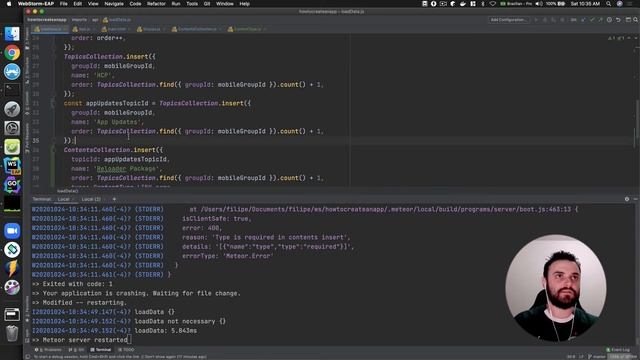The height and width of the screenshot is (360, 640).
Task: Click the Search Everywhere magnifier icon
Action: (636, 20)
